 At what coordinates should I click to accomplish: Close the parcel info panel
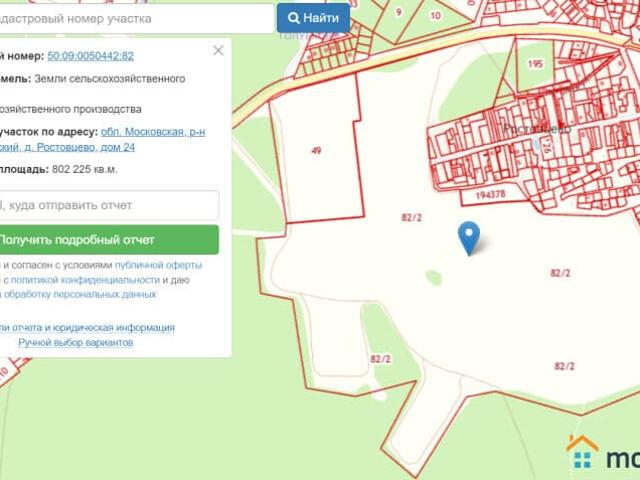(x=218, y=51)
